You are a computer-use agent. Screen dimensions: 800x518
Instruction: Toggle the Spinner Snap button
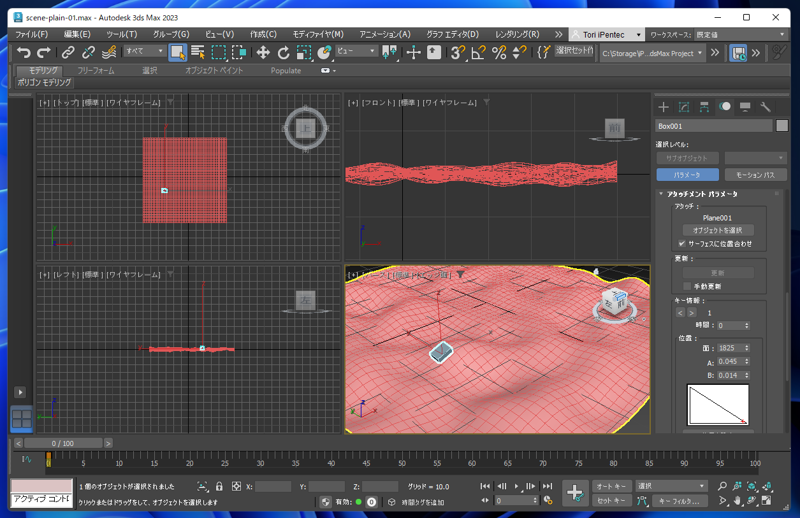click(x=519, y=52)
